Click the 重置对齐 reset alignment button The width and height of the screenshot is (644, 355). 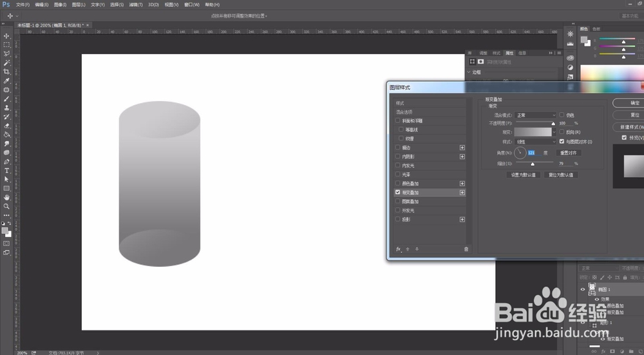pyautogui.click(x=569, y=153)
